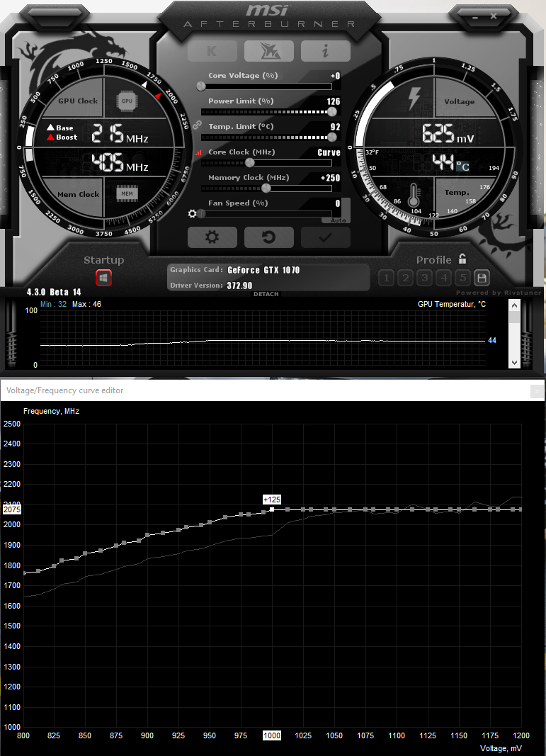Click the Core Voltage +0 value
The width and height of the screenshot is (546, 756).
[x=336, y=76]
